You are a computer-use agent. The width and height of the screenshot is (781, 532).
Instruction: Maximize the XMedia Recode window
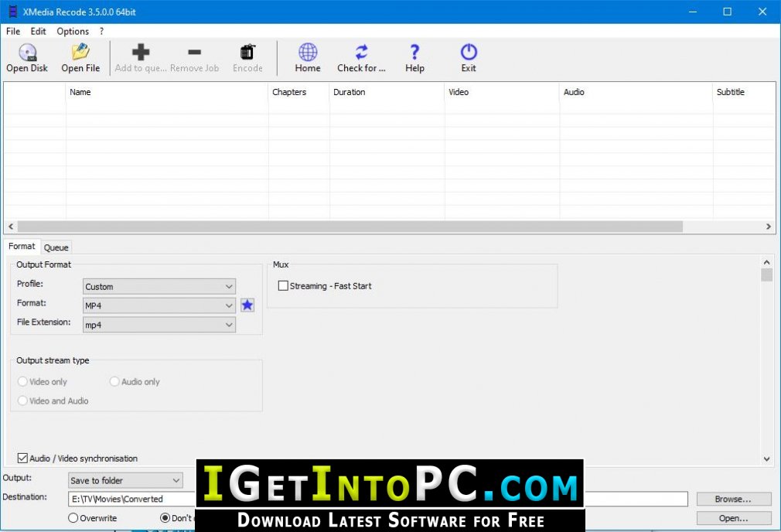(x=727, y=12)
